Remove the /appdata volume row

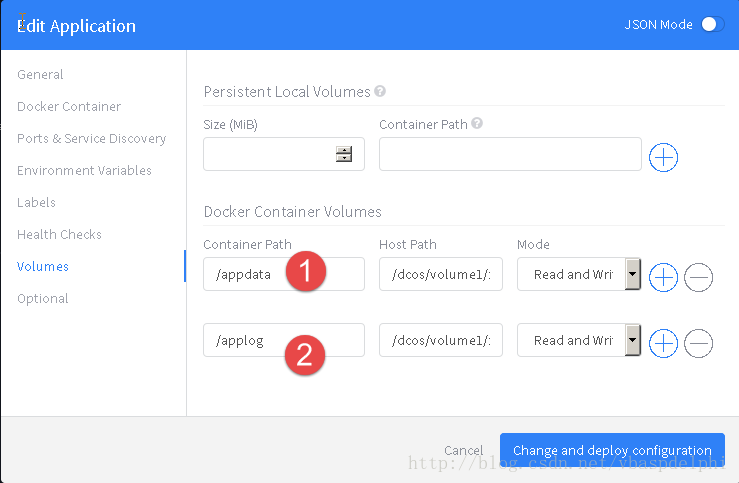tap(698, 278)
